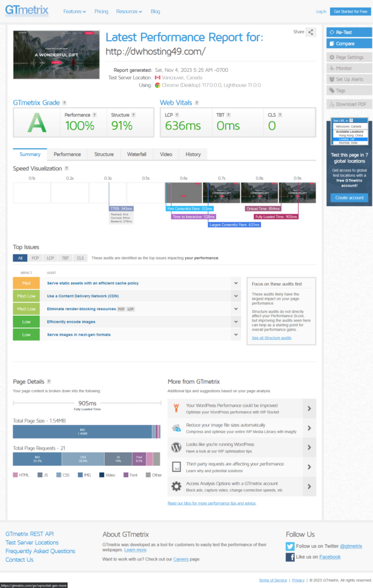Click the Structure score help icon
373x588 pixels.
tap(133, 115)
